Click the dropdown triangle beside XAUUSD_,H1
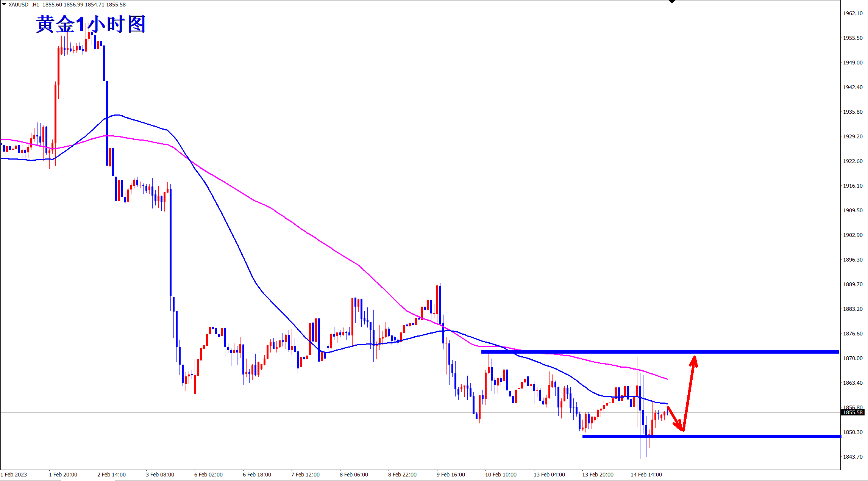 [4, 5]
